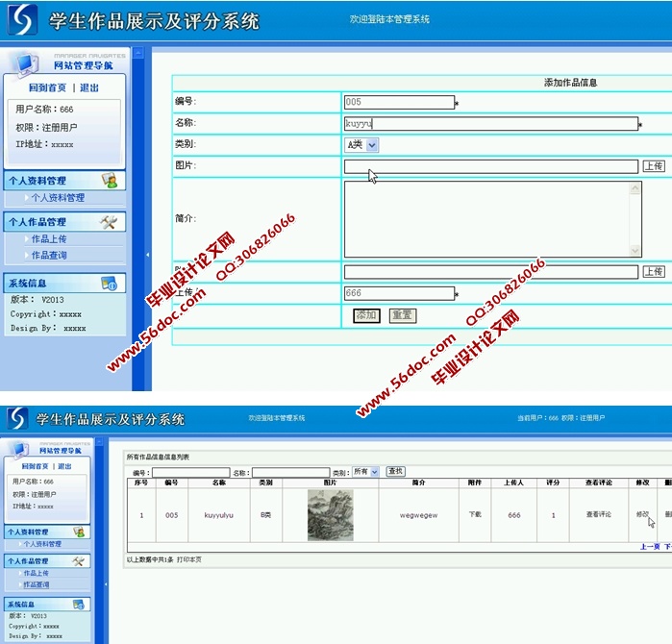Click the tools icon beside 个人作品管理 on the work list page
The image size is (672, 644).
pos(78,561)
